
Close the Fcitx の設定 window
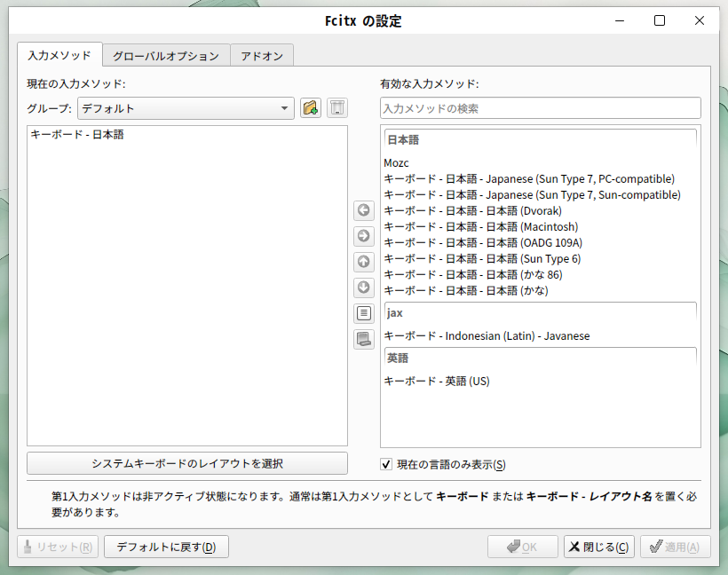pyautogui.click(x=700, y=21)
